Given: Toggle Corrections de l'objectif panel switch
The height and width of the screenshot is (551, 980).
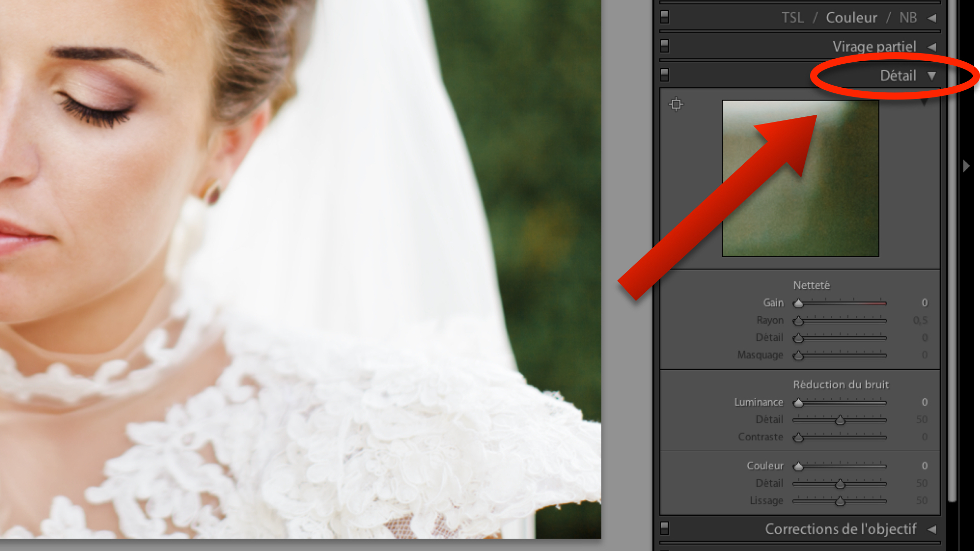Looking at the screenshot, I should (x=665, y=528).
